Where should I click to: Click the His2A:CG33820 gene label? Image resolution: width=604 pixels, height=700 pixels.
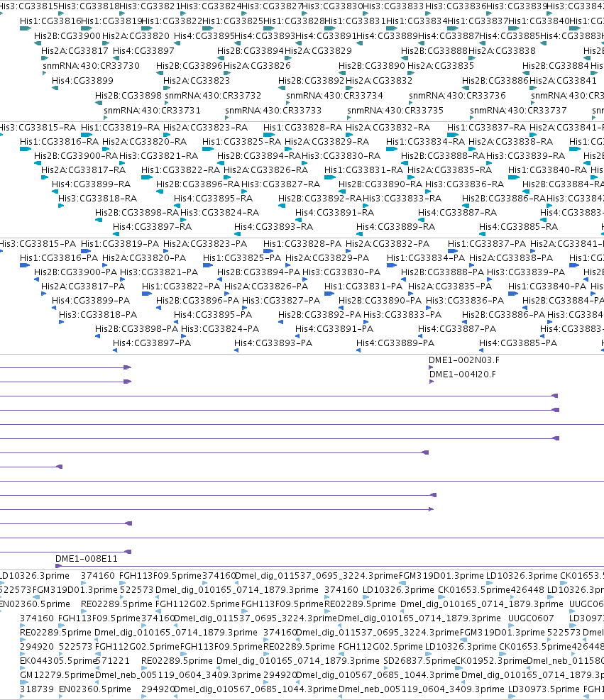[x=136, y=35]
